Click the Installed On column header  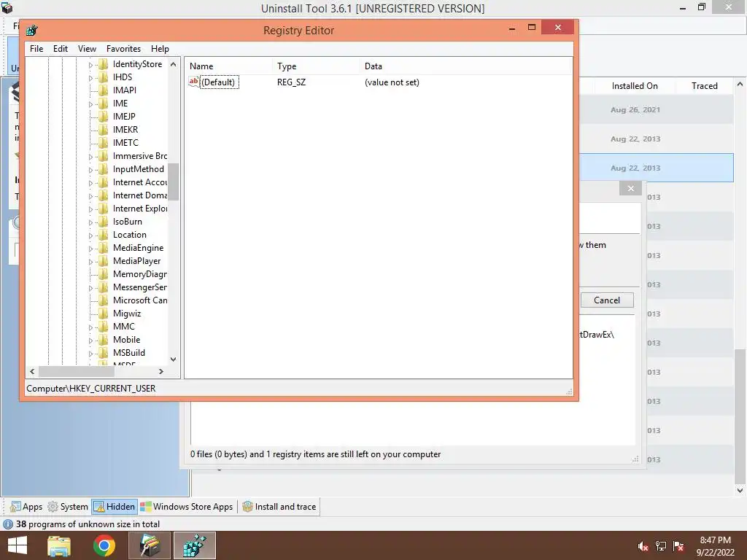[635, 86]
